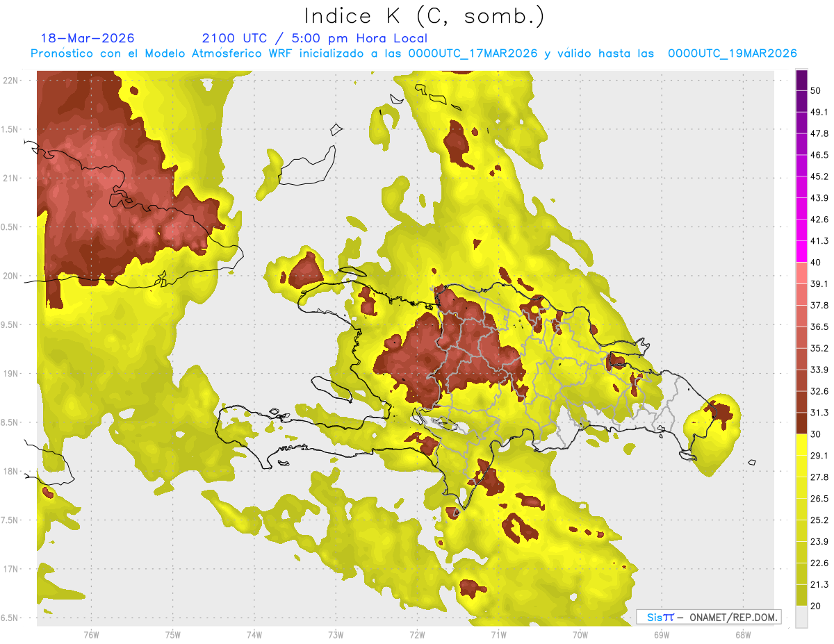
Task: Click the "47.8" legend value
Action: click(x=819, y=133)
